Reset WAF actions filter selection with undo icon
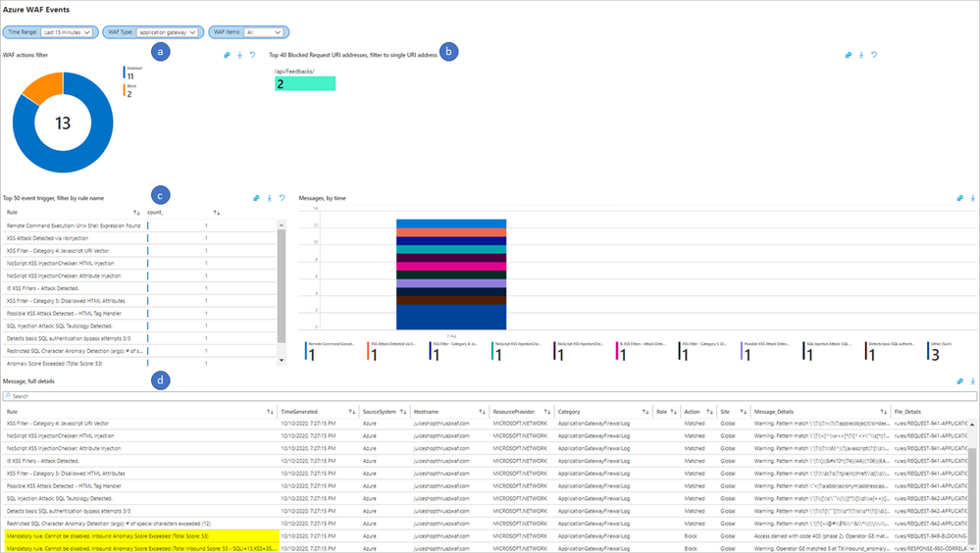The height and width of the screenshot is (553, 980). pos(252,55)
